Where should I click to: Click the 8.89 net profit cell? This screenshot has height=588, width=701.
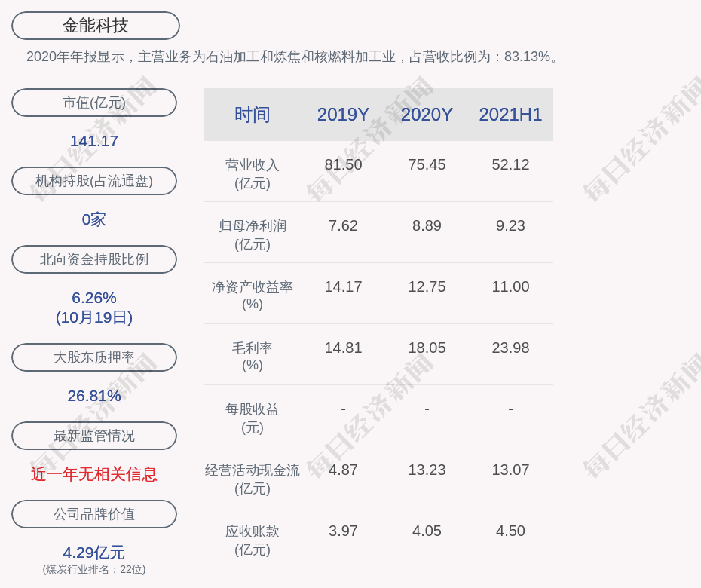click(427, 226)
